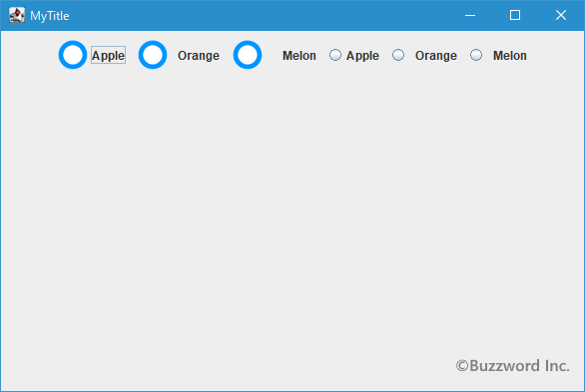Viewport: 585px width, 392px height.
Task: Select the large blue Melon radio button
Action: [x=248, y=55]
